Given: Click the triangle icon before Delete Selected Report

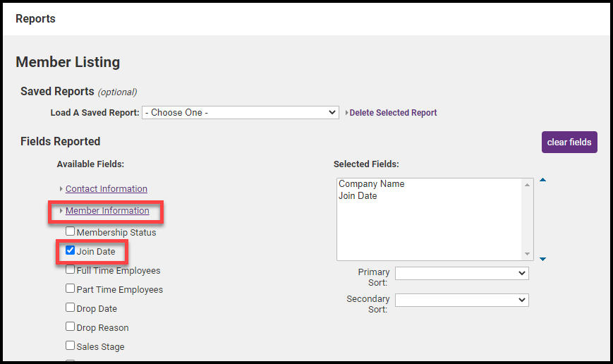Looking at the screenshot, I should coord(346,113).
